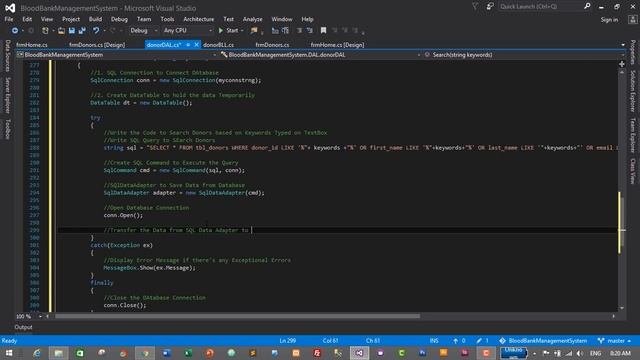The width and height of the screenshot is (640, 360).
Task: Click the volume speaker icon in system tray
Action: tap(580, 353)
